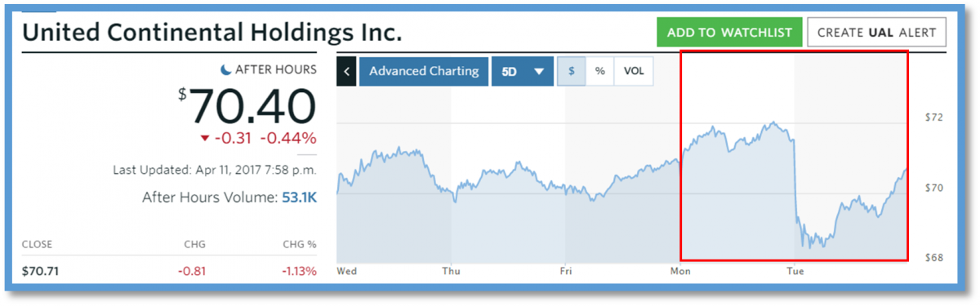Viewport: 980px width, 306px height.
Task: Select the 5D time range
Action: [510, 71]
